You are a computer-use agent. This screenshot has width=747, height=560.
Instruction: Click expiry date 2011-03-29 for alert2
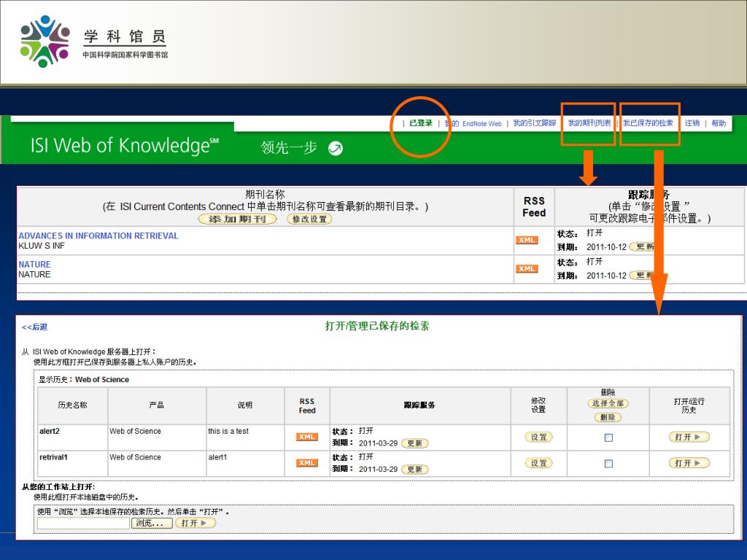(x=379, y=443)
